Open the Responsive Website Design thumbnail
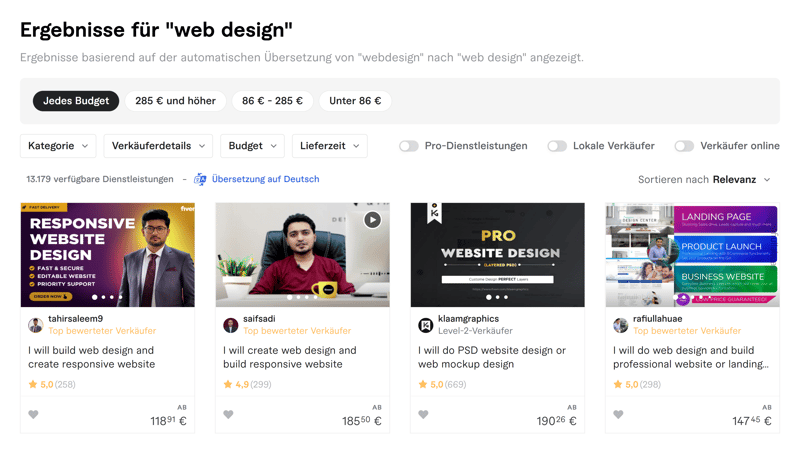The height and width of the screenshot is (450, 800). 107,255
